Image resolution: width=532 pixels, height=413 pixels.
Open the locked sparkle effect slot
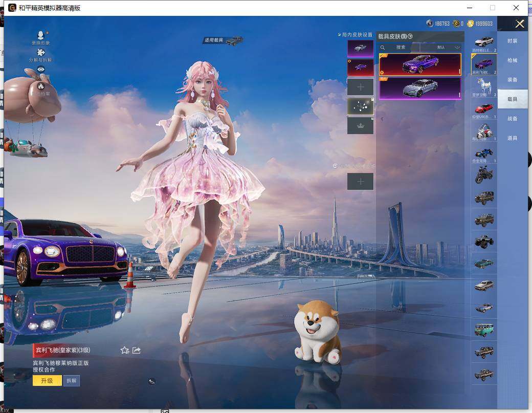coord(360,106)
